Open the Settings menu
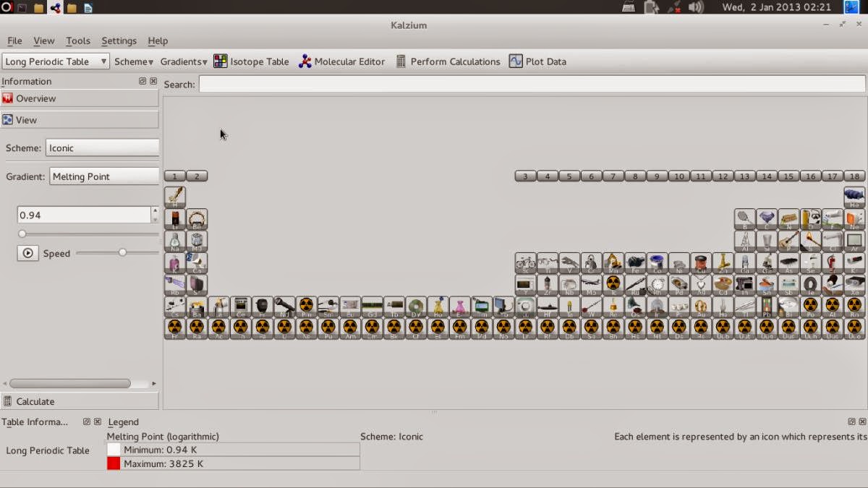The height and width of the screenshot is (488, 868). pos(119,40)
